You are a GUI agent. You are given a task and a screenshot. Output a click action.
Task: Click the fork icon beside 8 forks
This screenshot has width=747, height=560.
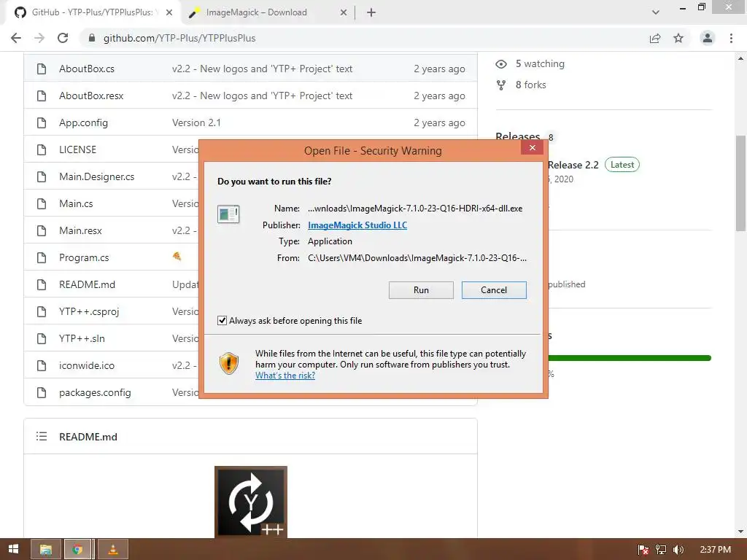501,85
